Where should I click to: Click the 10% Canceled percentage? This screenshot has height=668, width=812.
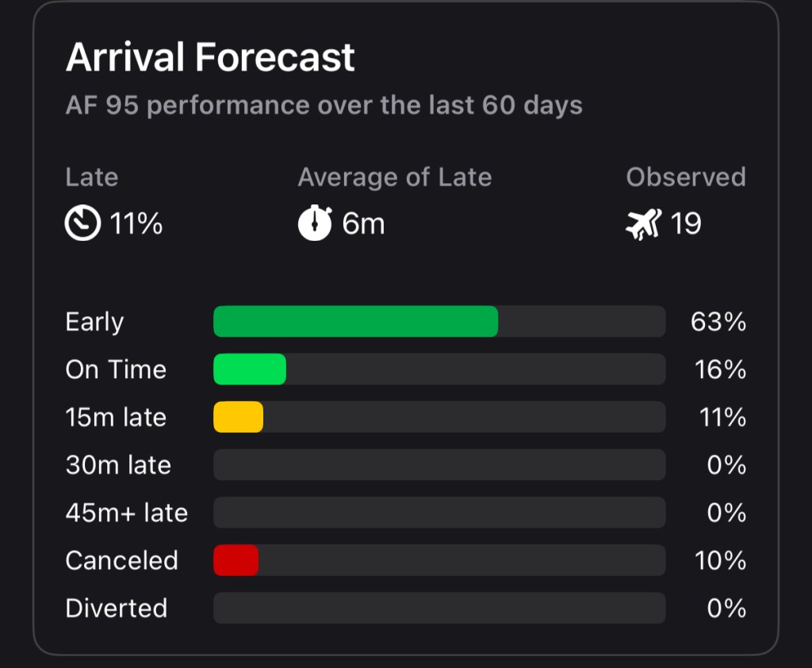[720, 561]
